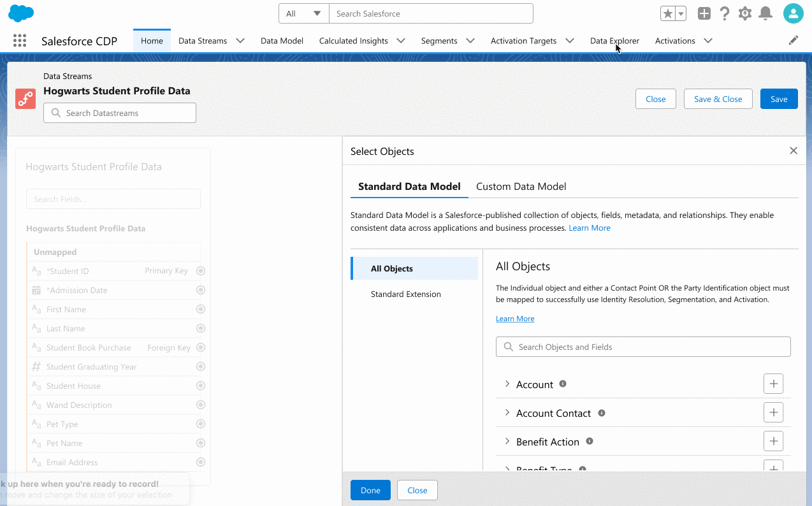Click the Student Graduating Year connector circle
812x506 pixels.
click(x=201, y=366)
